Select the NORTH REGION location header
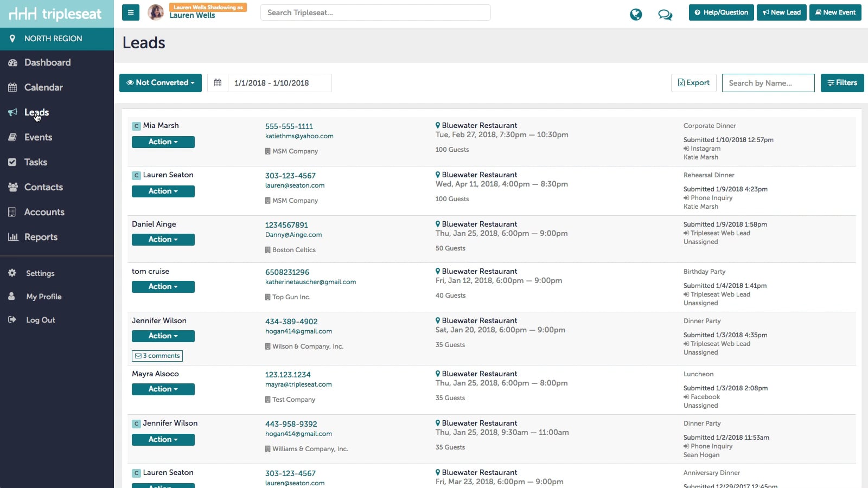Viewport: 868px width, 488px height. click(x=57, y=38)
